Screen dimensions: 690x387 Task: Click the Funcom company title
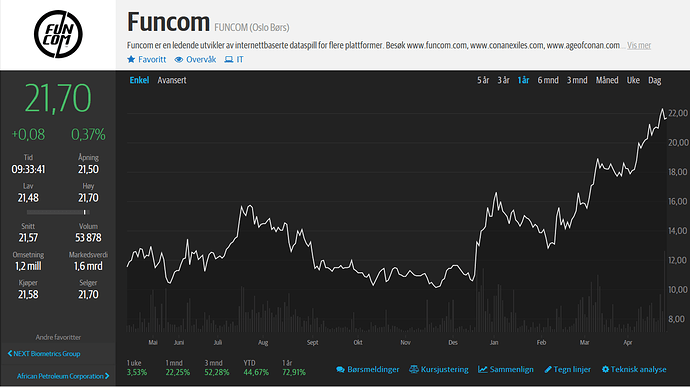pyautogui.click(x=169, y=22)
